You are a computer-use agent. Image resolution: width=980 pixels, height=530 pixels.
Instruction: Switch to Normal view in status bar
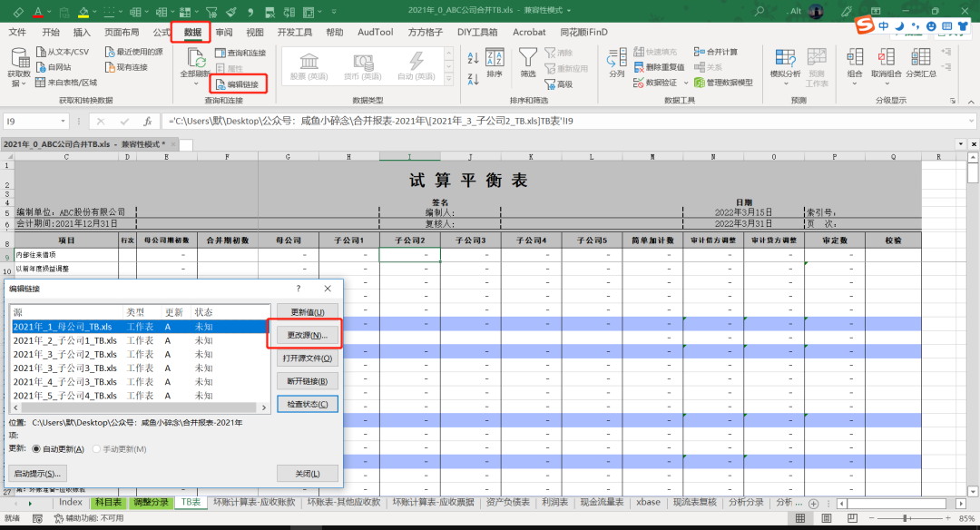coord(800,519)
